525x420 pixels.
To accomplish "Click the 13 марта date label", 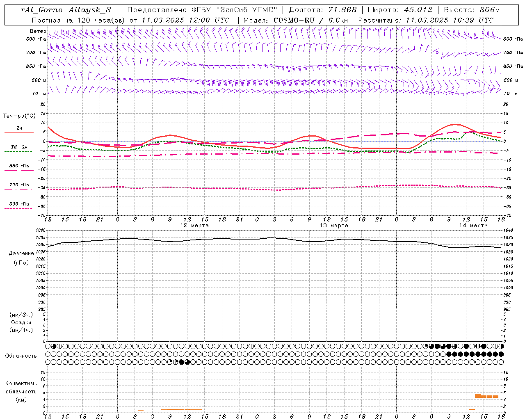I will click(x=334, y=226).
